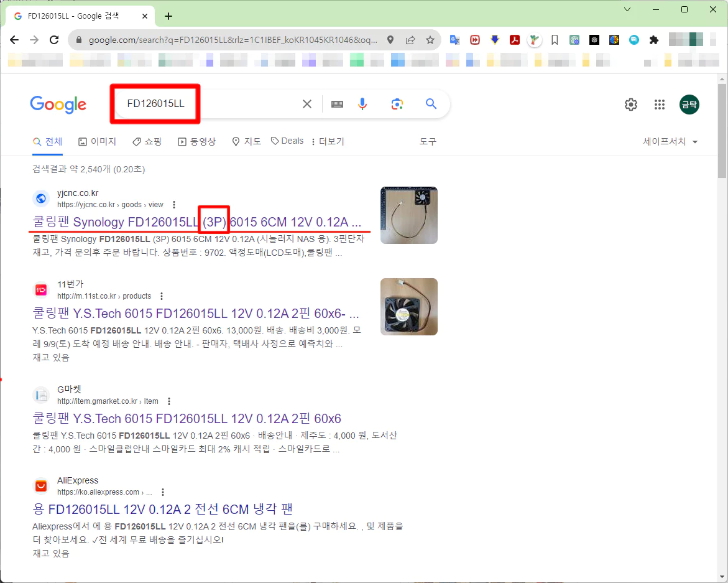Open more options for AliExpress result
Screen dimensions: 728x583
coord(162,492)
